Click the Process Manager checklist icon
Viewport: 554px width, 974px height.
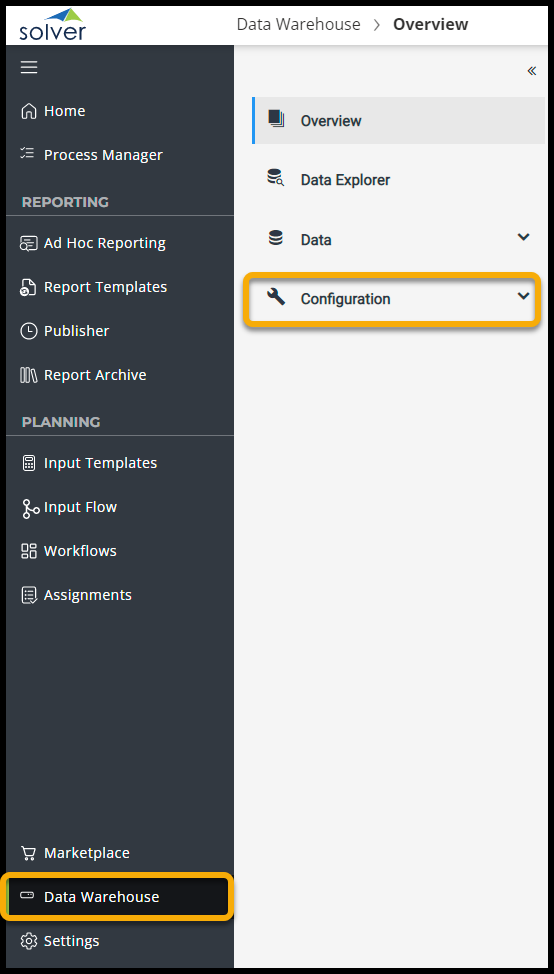pos(27,153)
